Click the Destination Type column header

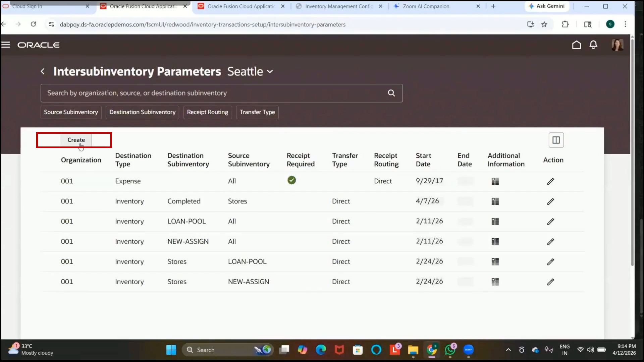(x=133, y=160)
